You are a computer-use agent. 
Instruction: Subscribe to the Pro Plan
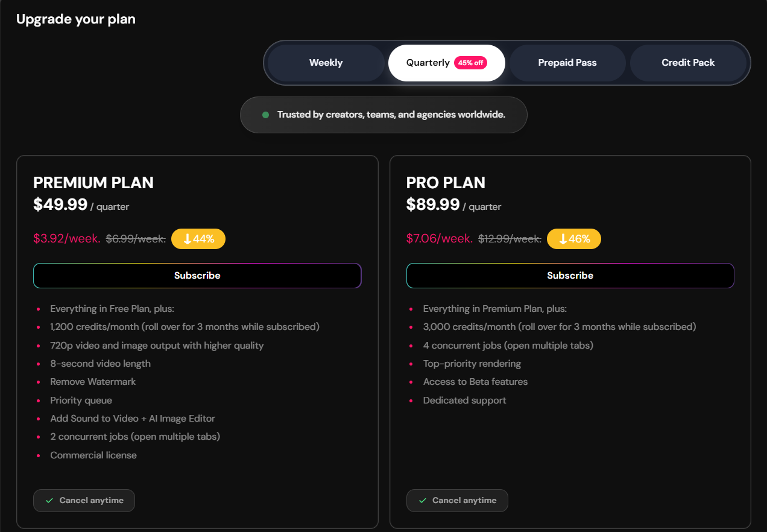(570, 276)
